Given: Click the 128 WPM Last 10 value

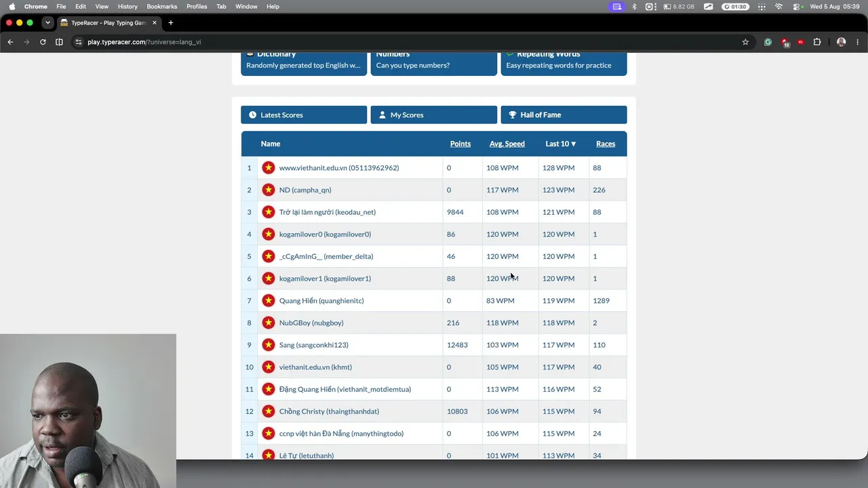Looking at the screenshot, I should (x=558, y=167).
